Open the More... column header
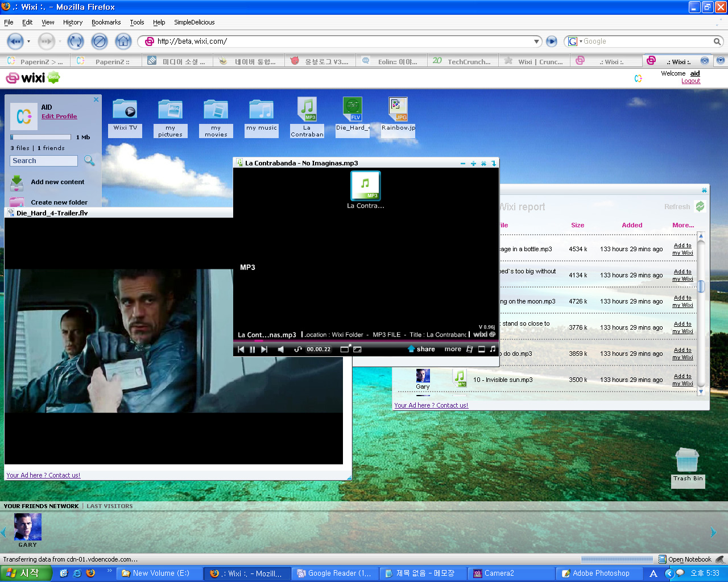Screen dimensions: 728x582 (683, 225)
